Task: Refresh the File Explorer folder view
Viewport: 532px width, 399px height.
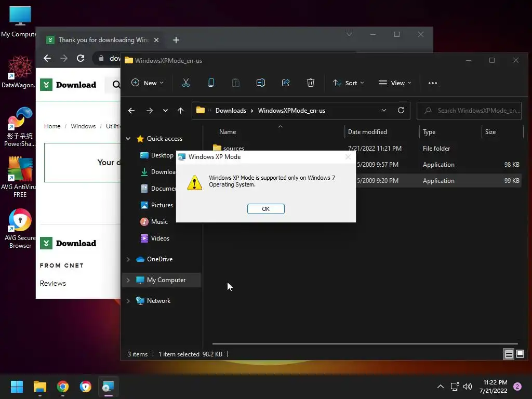Action: (401, 111)
